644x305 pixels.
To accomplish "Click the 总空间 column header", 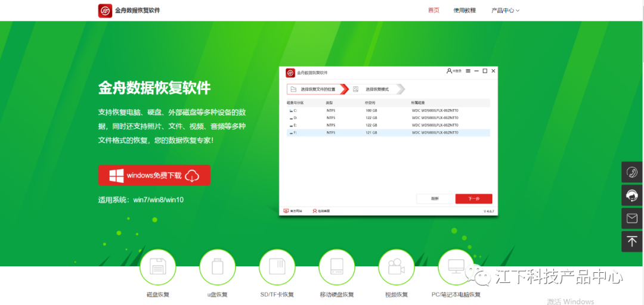I will pos(370,102).
